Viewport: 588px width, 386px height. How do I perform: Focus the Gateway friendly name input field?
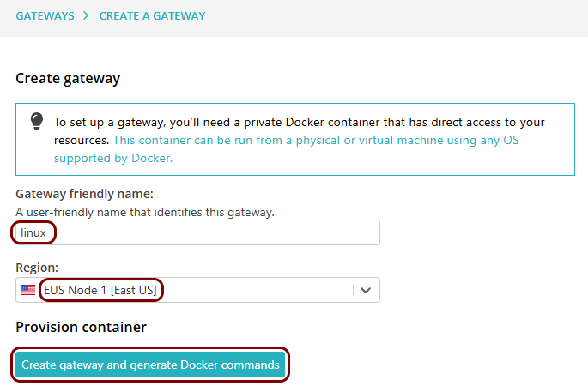click(197, 232)
